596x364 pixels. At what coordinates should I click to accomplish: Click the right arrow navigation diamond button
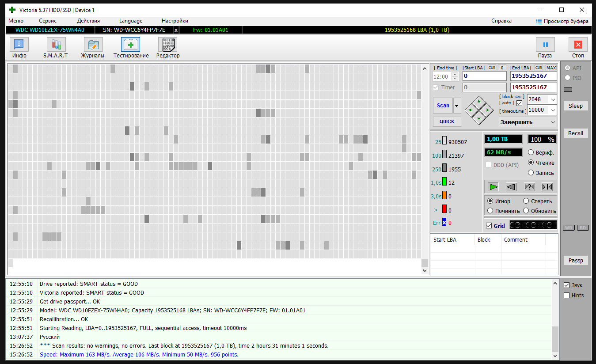click(x=487, y=109)
